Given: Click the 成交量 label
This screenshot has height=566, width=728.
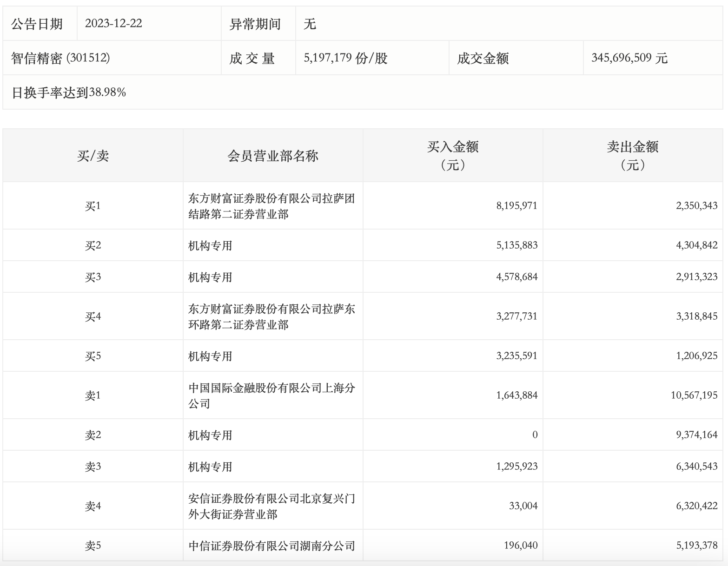Looking at the screenshot, I should pos(252,59).
